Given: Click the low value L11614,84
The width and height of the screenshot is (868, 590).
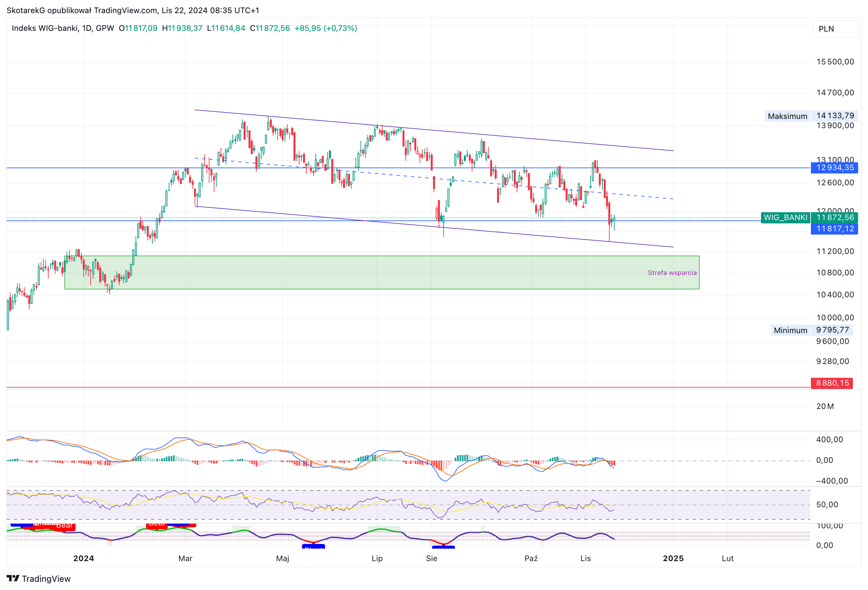Looking at the screenshot, I should coord(226,28).
